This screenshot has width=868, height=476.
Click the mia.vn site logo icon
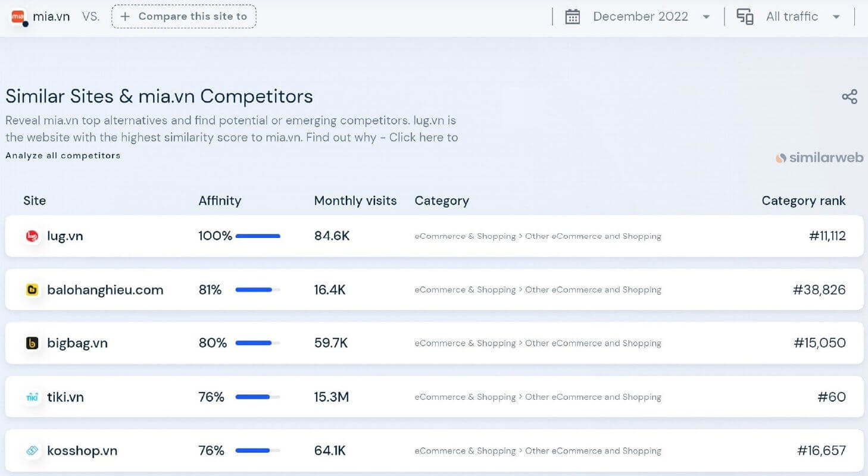[19, 17]
